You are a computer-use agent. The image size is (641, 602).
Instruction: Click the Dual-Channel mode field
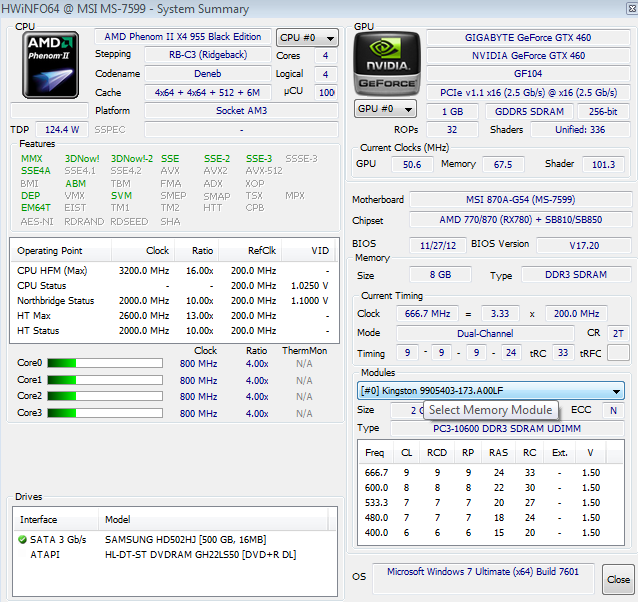485,333
